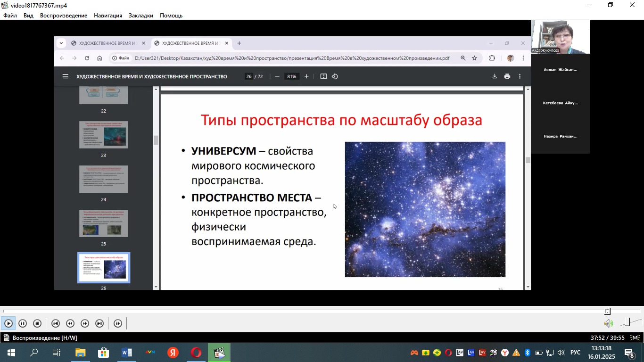The image size is (644, 362).
Task: Skip to the next file button
Action: (99, 323)
